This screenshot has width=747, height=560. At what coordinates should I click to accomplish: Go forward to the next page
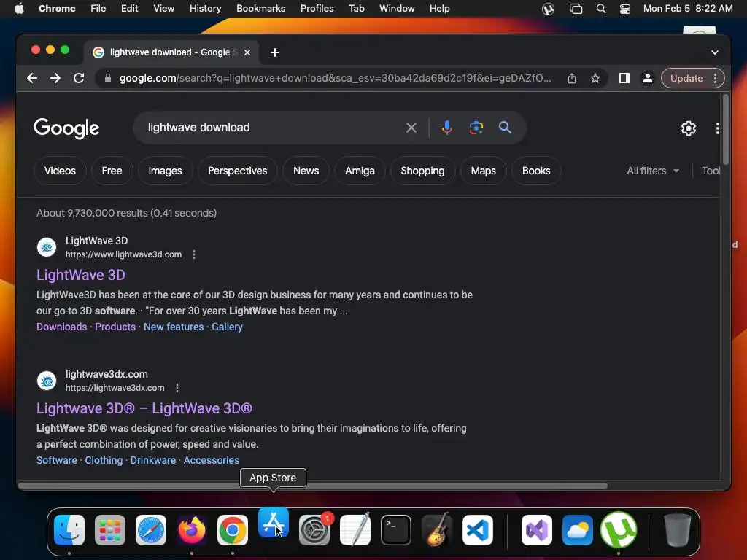click(x=55, y=78)
